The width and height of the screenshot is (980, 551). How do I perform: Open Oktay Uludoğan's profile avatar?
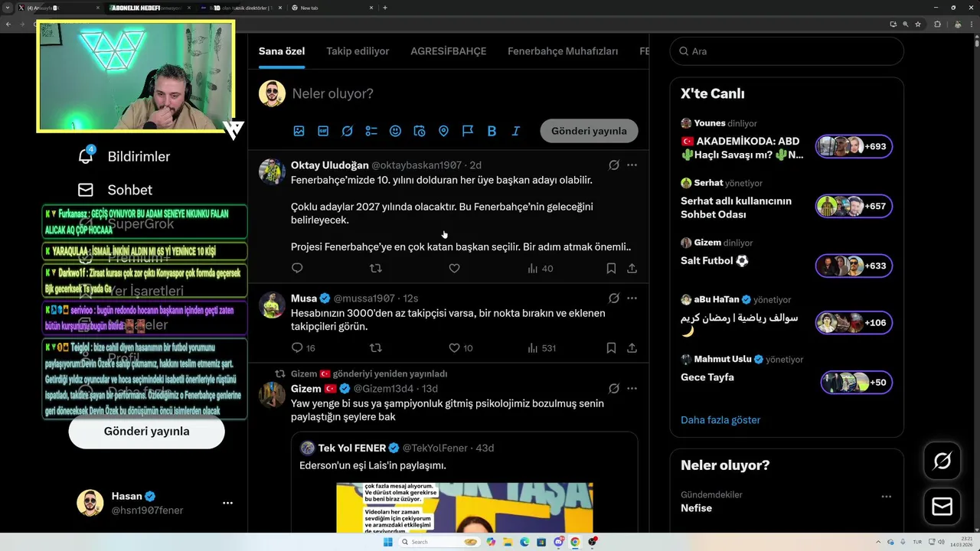(272, 171)
